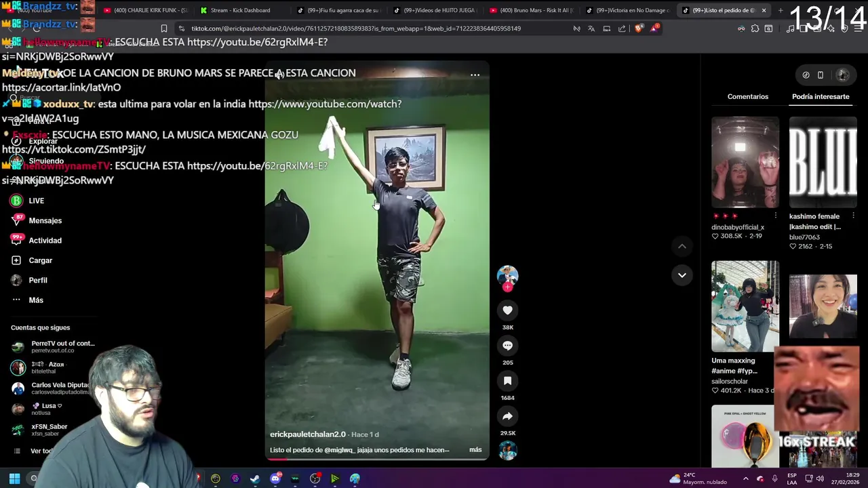The height and width of the screenshot is (488, 868).
Task: Go to the next video with the down chevron
Action: coord(682,275)
